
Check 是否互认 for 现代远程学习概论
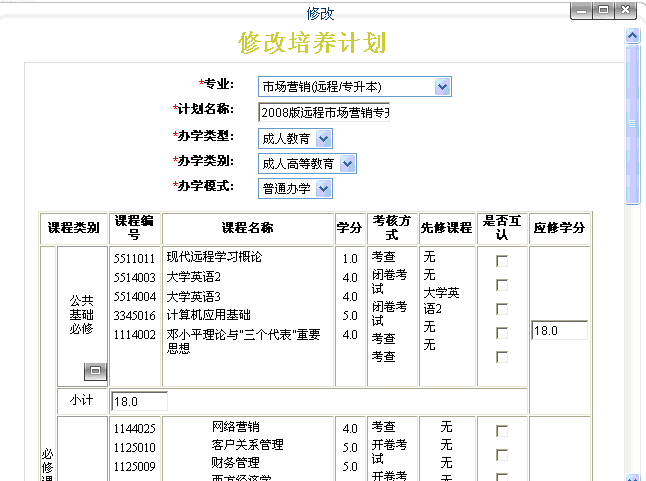[x=502, y=261]
